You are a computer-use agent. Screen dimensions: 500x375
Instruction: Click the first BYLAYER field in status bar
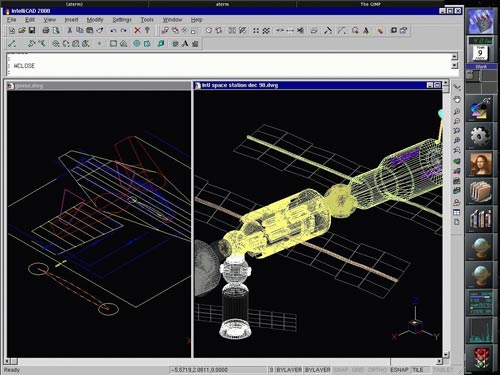pos(289,370)
